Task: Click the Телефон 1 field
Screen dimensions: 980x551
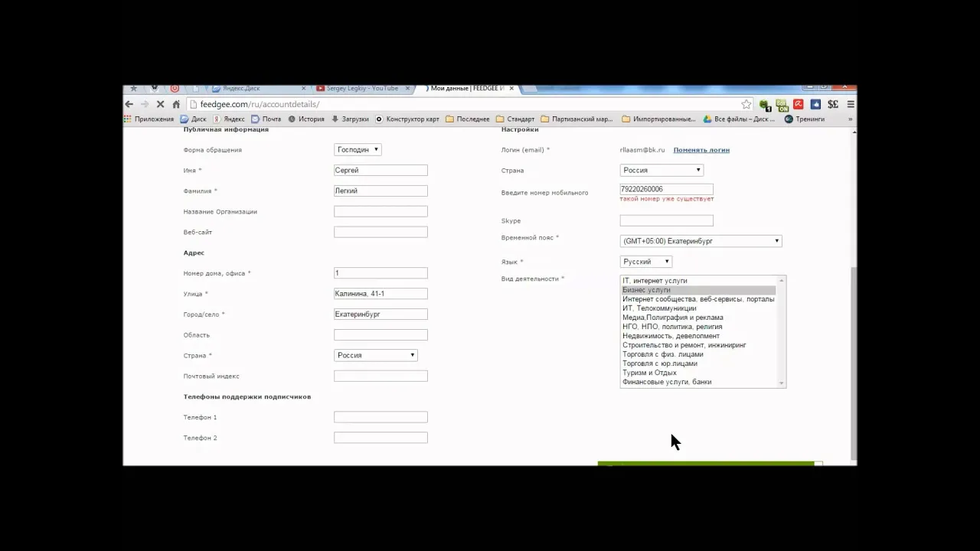Action: click(x=381, y=417)
